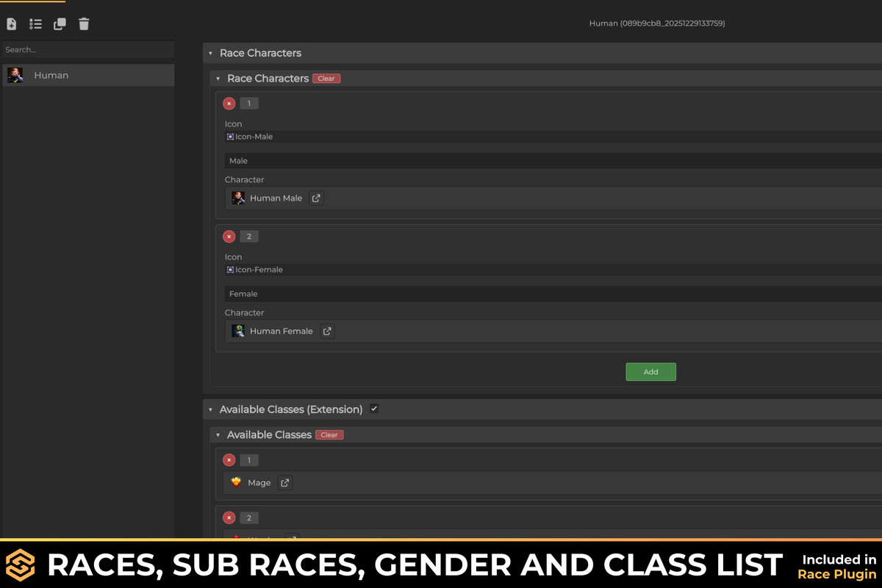Click the Mage class icon
The width and height of the screenshot is (882, 588).
(237, 482)
